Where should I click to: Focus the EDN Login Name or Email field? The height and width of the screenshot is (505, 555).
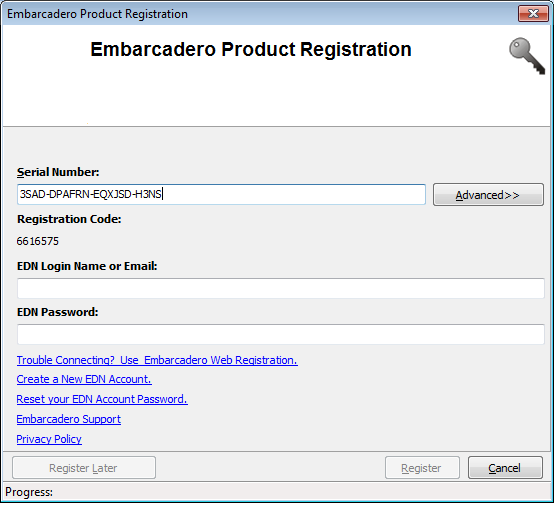[281, 288]
